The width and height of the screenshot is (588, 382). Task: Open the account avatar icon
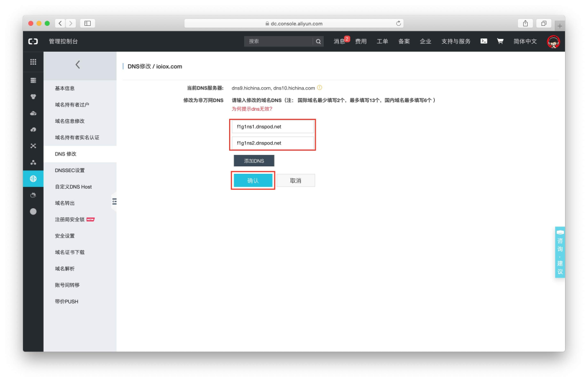(x=553, y=41)
